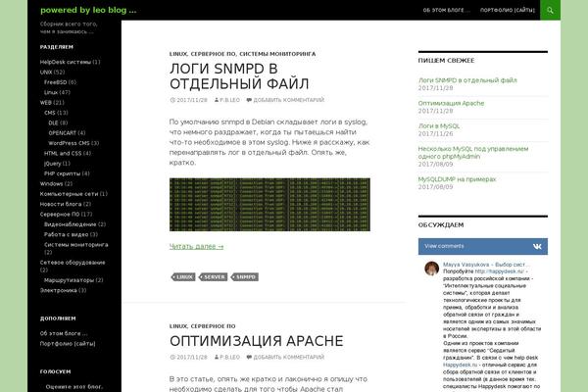Open the 'powered by leo blog ...' site title

click(x=88, y=10)
